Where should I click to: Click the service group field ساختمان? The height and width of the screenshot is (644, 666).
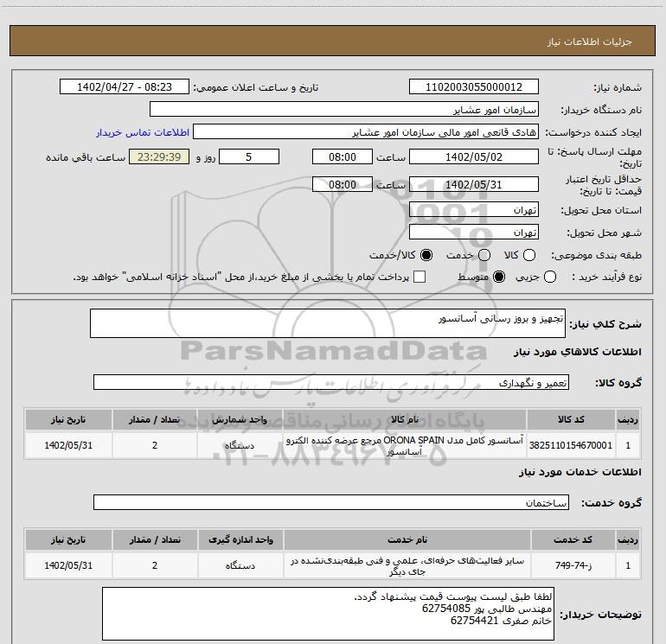[x=331, y=502]
